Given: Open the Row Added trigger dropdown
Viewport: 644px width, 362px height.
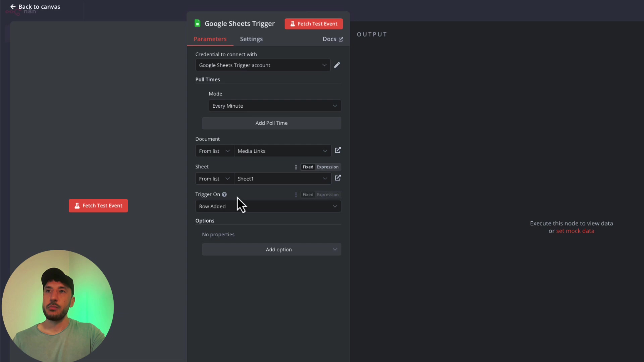Looking at the screenshot, I should point(268,206).
